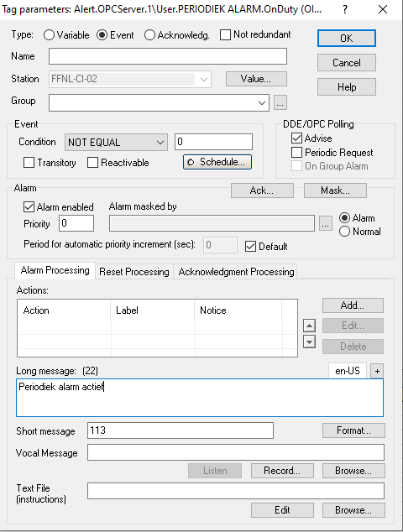Open the Station FFNL-CI-02 dropdown

click(129, 79)
